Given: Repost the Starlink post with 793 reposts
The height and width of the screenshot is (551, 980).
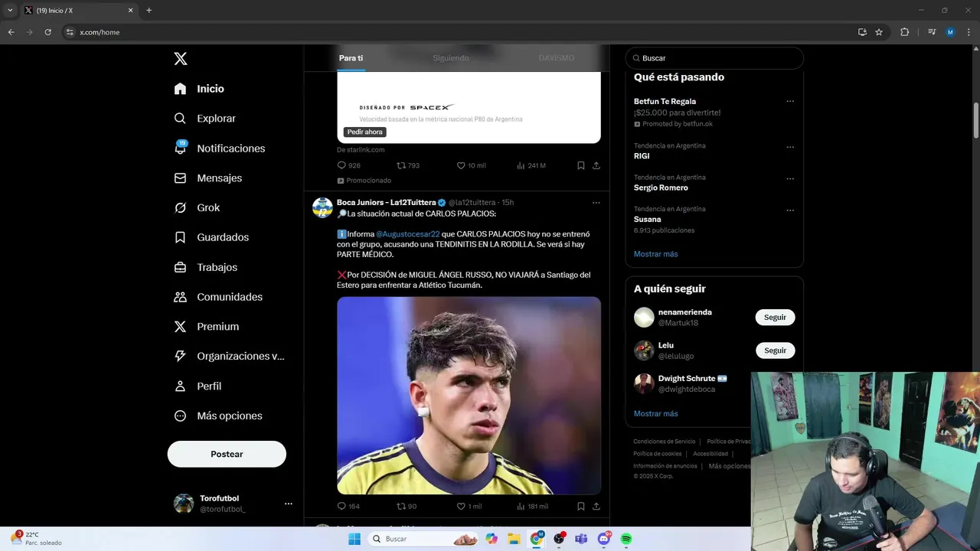Looking at the screenshot, I should (408, 165).
